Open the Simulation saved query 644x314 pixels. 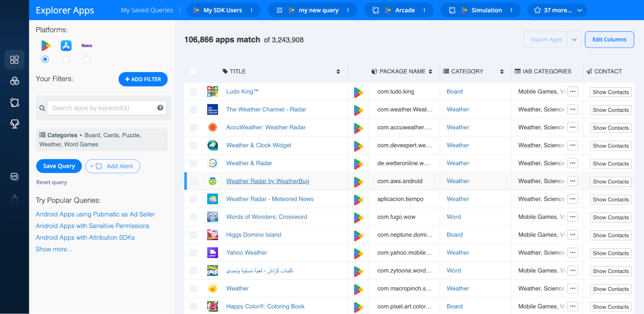pyautogui.click(x=486, y=10)
